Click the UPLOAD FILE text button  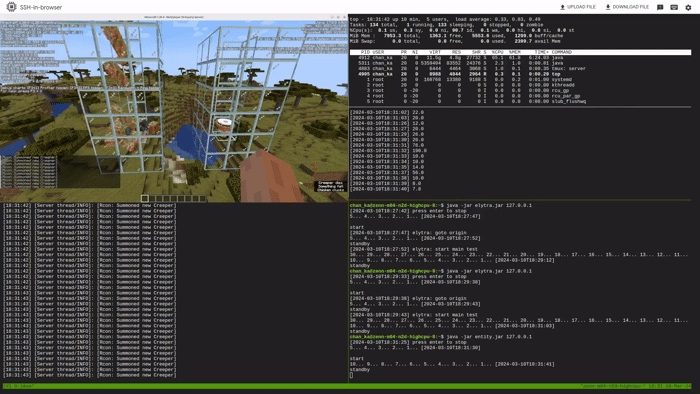coord(581,7)
